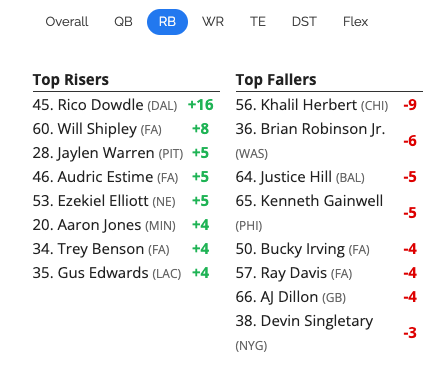
Task: Open Rico Dowdle player link
Action: (x=100, y=105)
